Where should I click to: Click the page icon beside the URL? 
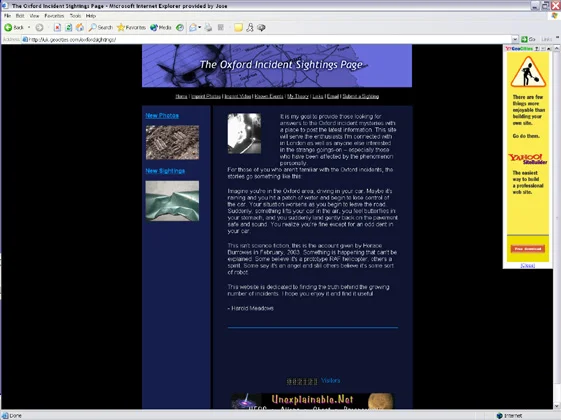point(25,39)
